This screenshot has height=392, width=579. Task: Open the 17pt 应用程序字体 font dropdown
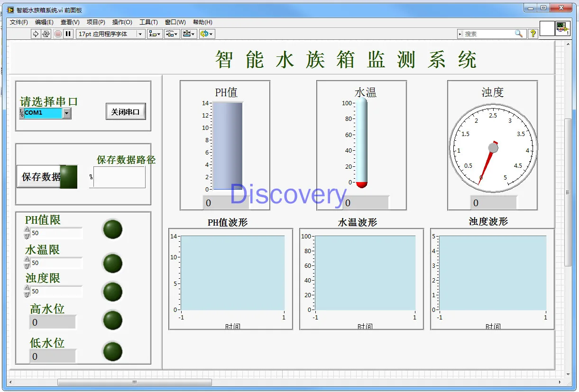(x=140, y=34)
